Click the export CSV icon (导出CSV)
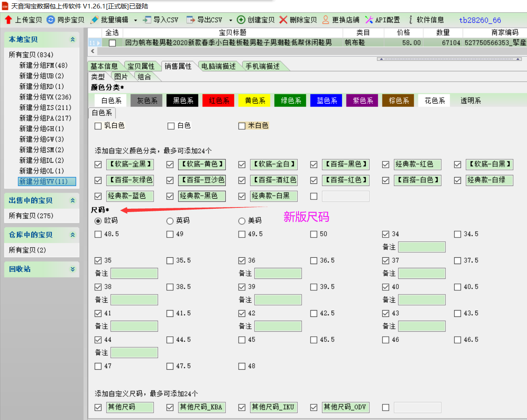 click(x=191, y=20)
